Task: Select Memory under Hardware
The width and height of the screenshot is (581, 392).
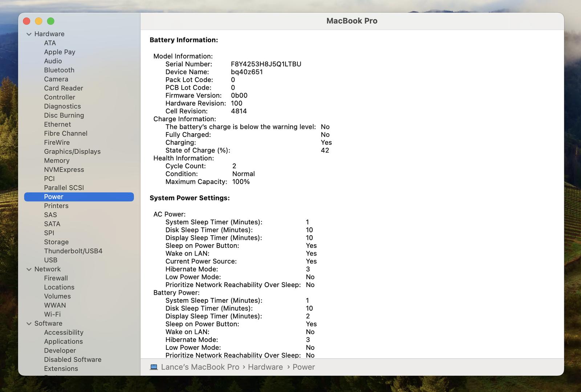Action: click(x=57, y=160)
